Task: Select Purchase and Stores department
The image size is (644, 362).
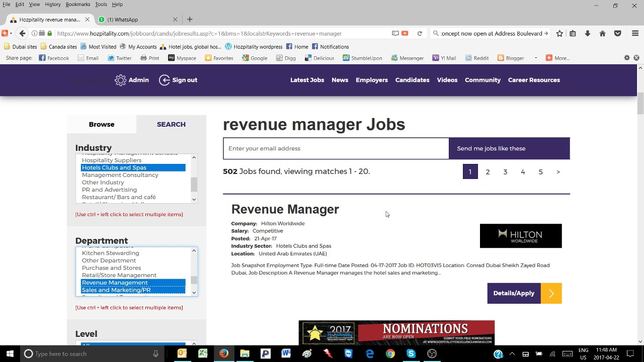Action: tap(133, 268)
